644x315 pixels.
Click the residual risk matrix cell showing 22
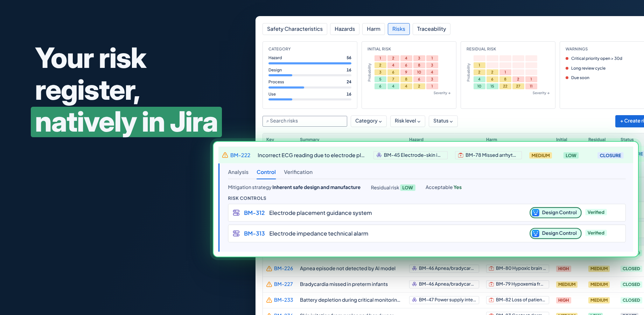505,86
